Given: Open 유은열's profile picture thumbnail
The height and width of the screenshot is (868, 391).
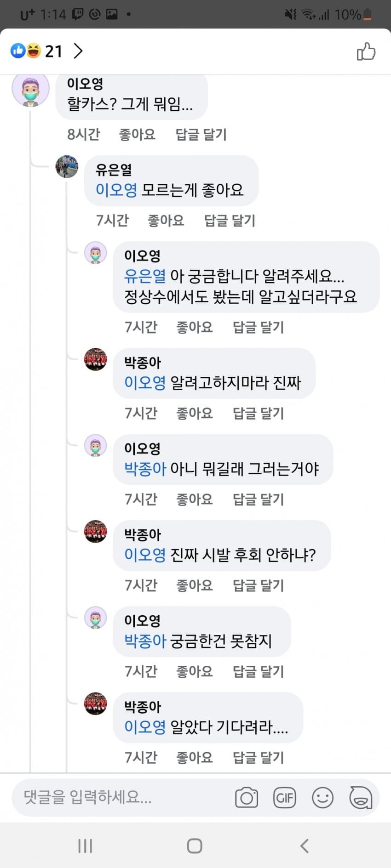Looking at the screenshot, I should (x=67, y=166).
